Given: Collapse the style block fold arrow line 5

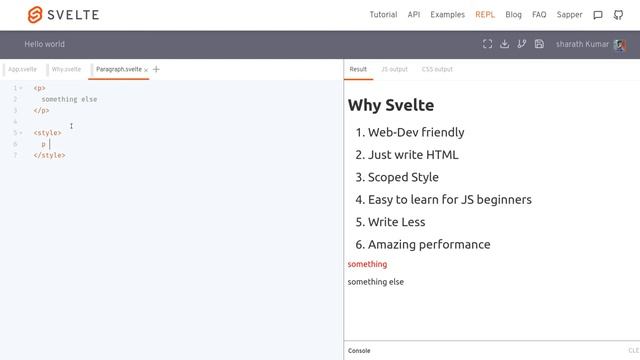Looking at the screenshot, I should click(x=21, y=133).
